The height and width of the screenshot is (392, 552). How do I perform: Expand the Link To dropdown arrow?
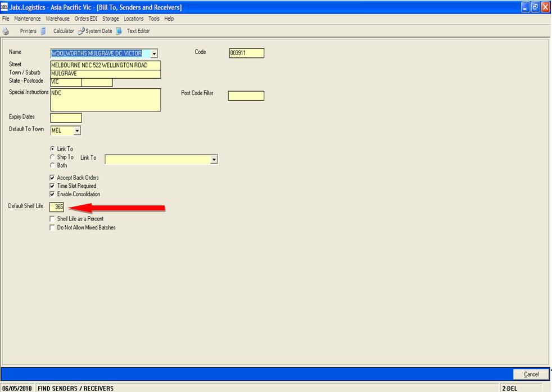click(214, 160)
